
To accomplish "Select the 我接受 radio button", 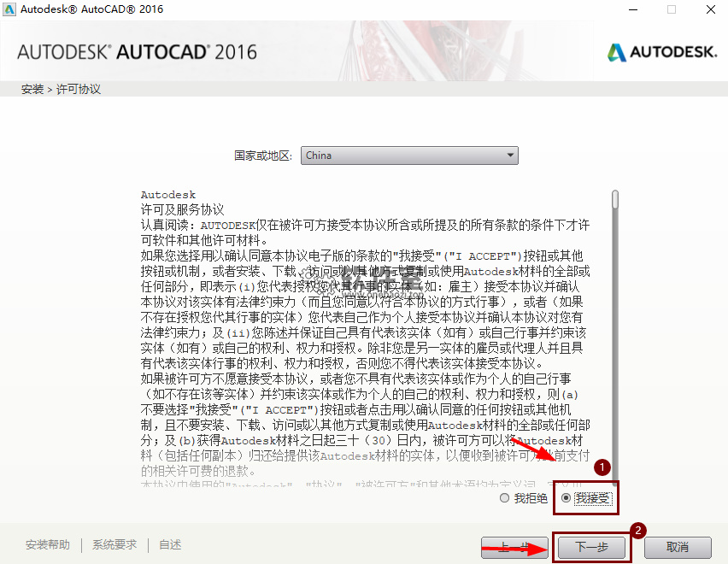I will tap(566, 498).
